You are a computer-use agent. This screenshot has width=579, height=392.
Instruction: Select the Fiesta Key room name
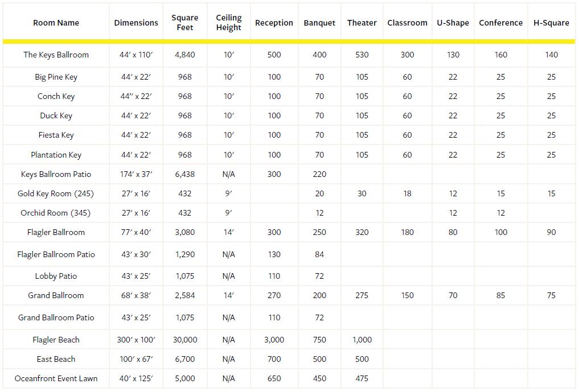pos(56,135)
